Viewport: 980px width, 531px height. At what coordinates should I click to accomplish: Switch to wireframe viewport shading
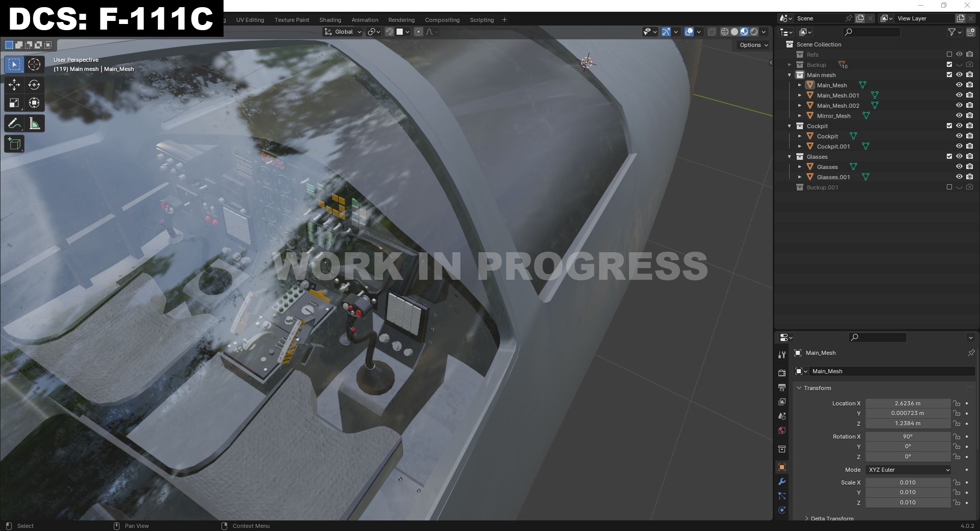[724, 32]
